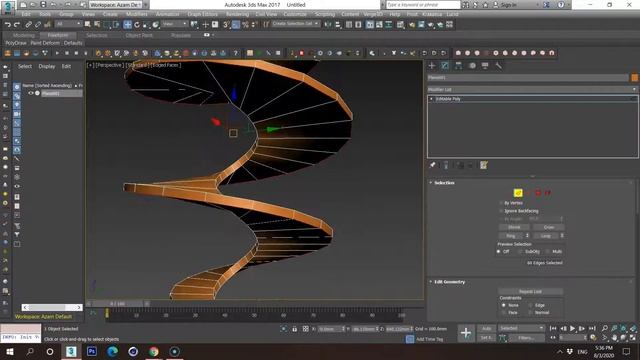Viewport: 640px width, 360px height.
Task: Activate the Select and Move tool
Action: [x=127, y=24]
